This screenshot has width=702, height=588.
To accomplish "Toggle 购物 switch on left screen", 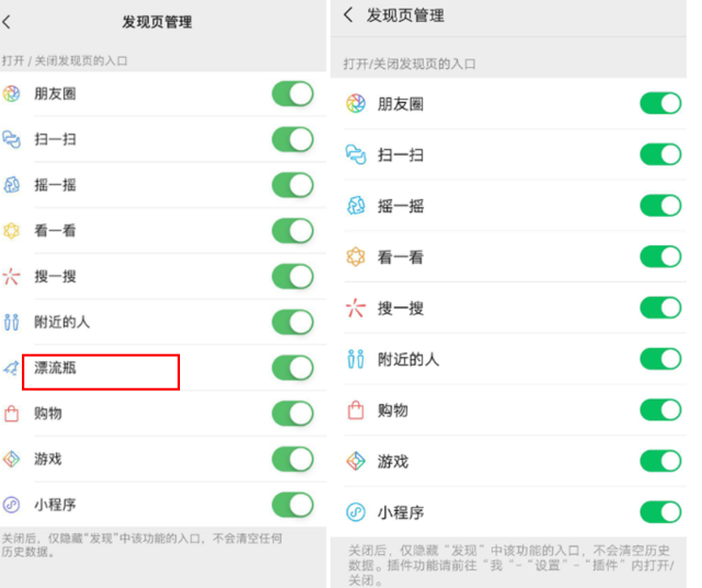I will click(x=293, y=414).
